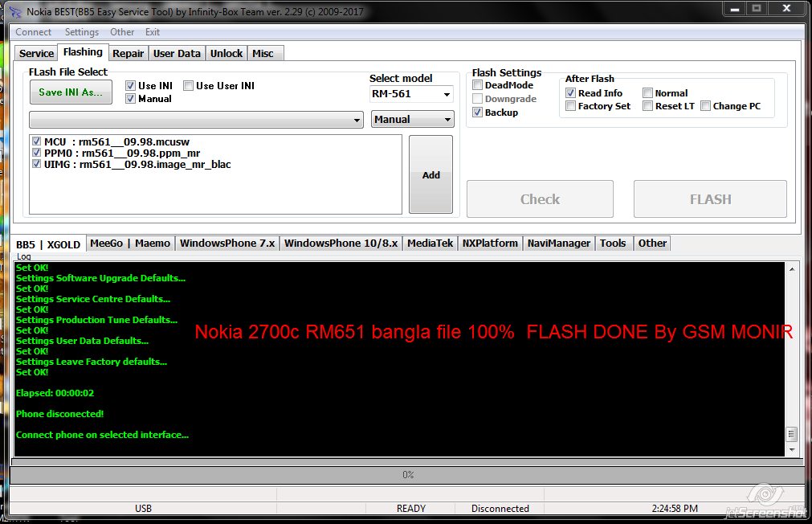Image resolution: width=812 pixels, height=524 pixels.
Task: Click the Nokia BEST title bar app icon
Action: coord(15,11)
